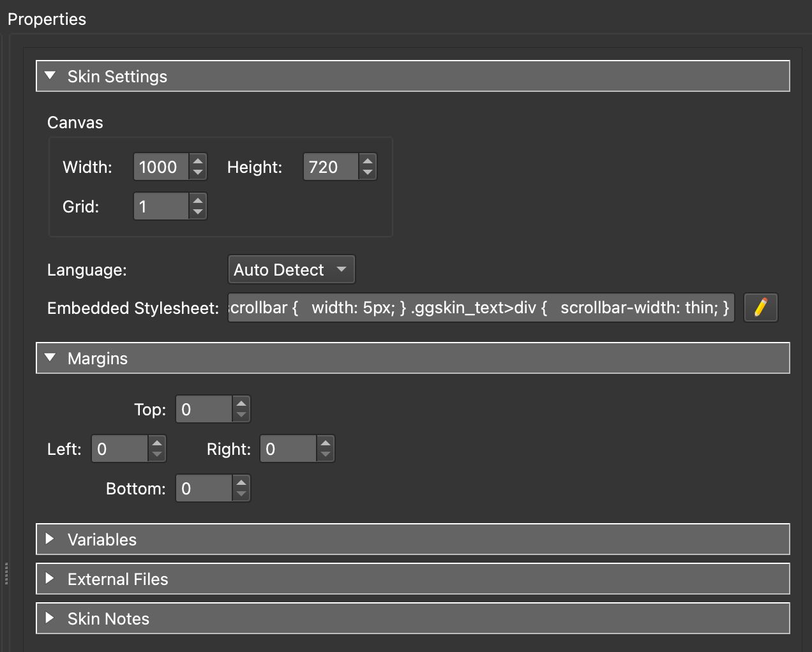812x652 pixels.
Task: Collapse the Skin Settings section
Action: pos(50,75)
